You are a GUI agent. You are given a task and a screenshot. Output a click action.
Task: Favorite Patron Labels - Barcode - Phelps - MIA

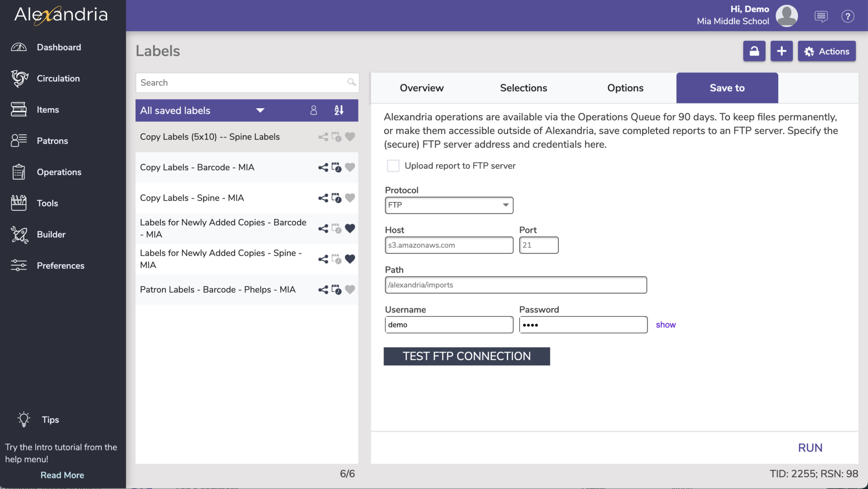click(350, 290)
